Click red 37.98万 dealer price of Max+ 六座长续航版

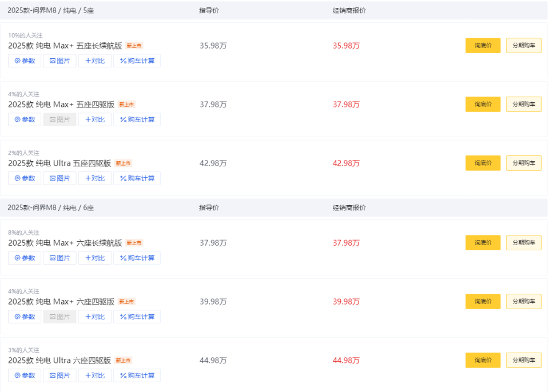coord(347,243)
